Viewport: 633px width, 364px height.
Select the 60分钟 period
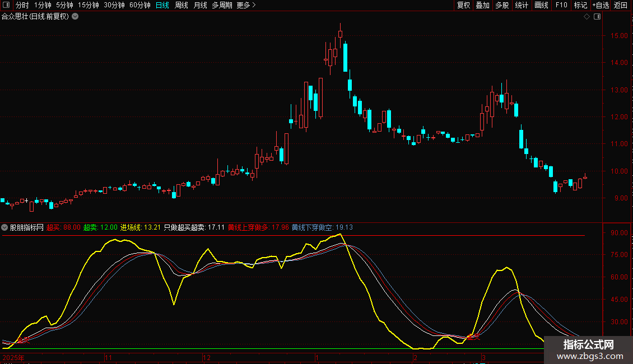tap(139, 5)
